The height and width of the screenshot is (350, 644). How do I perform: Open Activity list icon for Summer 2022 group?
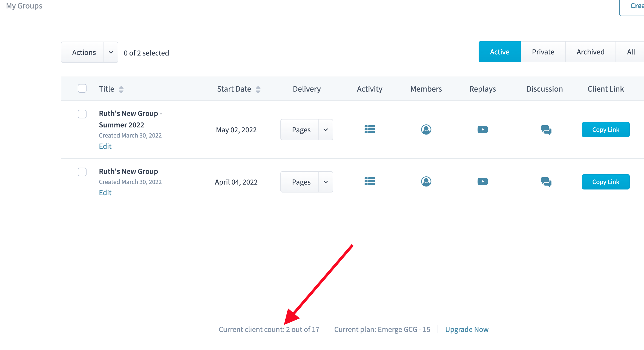369,129
